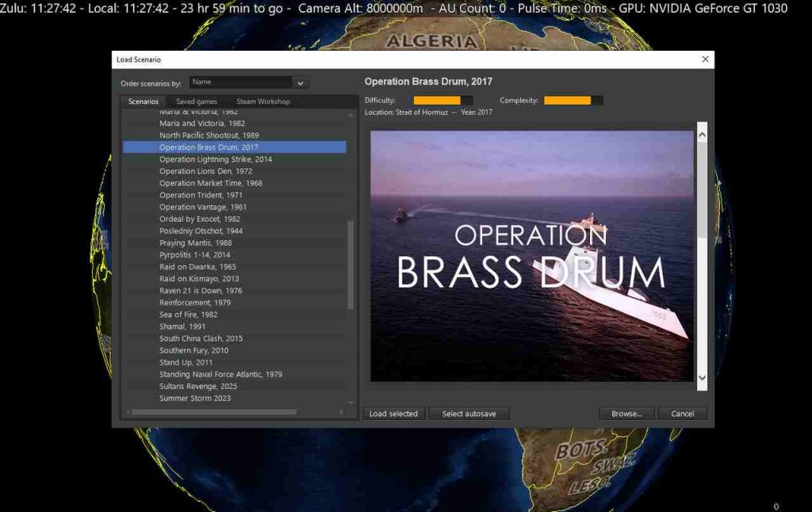
Task: Click the scenario list scroll up arrow
Action: pyautogui.click(x=350, y=114)
